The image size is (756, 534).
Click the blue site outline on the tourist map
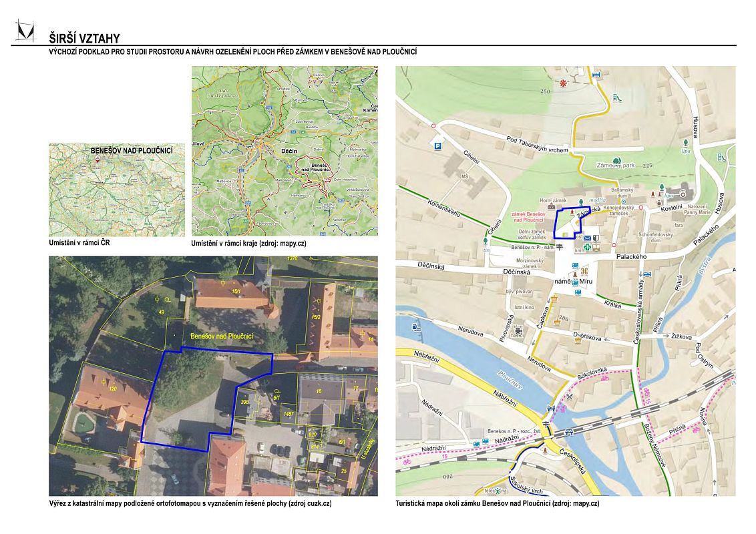pyautogui.click(x=572, y=222)
